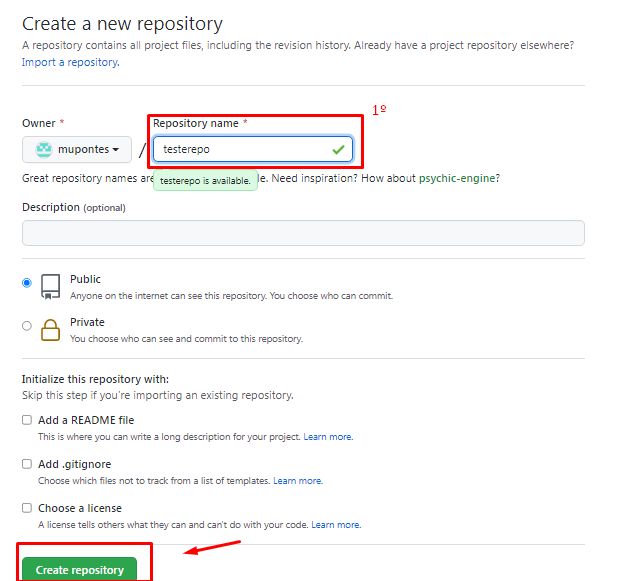Click the Private padlock icon
The height and width of the screenshot is (581, 631).
tap(50, 330)
